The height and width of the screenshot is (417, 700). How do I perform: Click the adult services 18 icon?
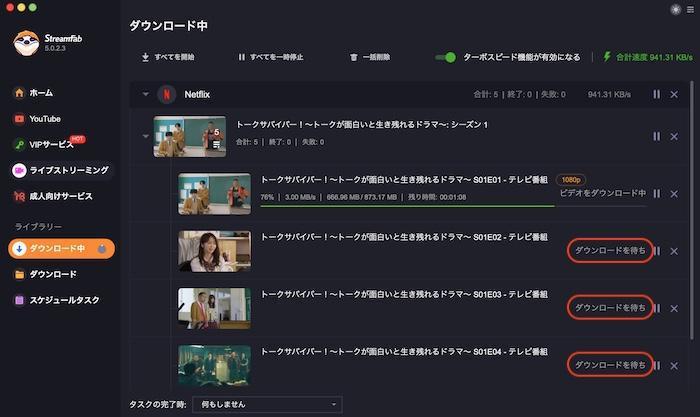click(x=19, y=196)
